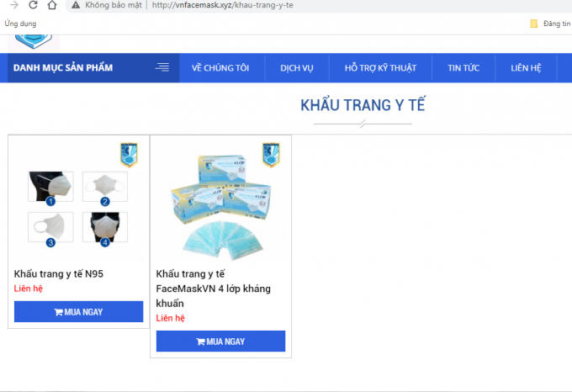Open the 'Tin tức' navigation item
This screenshot has height=392, width=572.
tap(463, 68)
